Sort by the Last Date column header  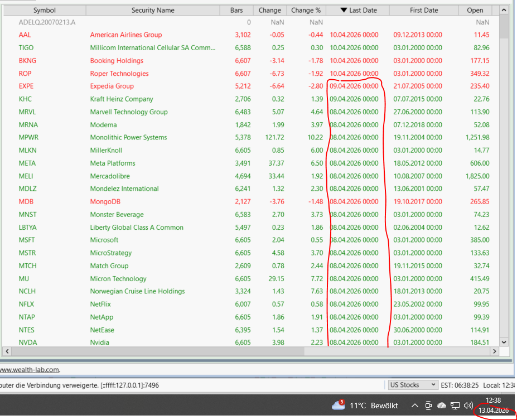[357, 10]
